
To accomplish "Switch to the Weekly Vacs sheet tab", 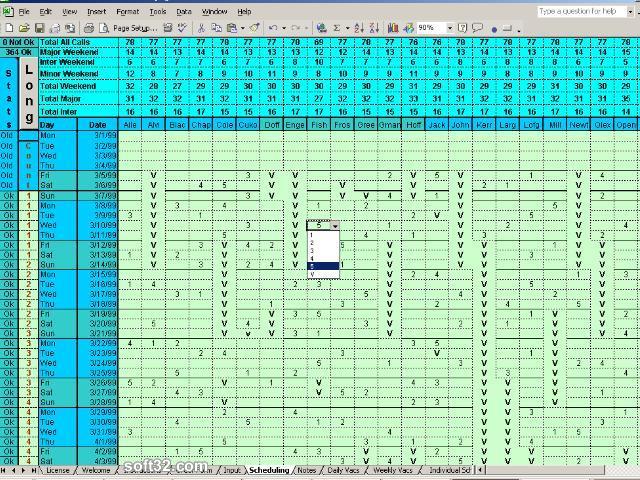I will [393, 470].
